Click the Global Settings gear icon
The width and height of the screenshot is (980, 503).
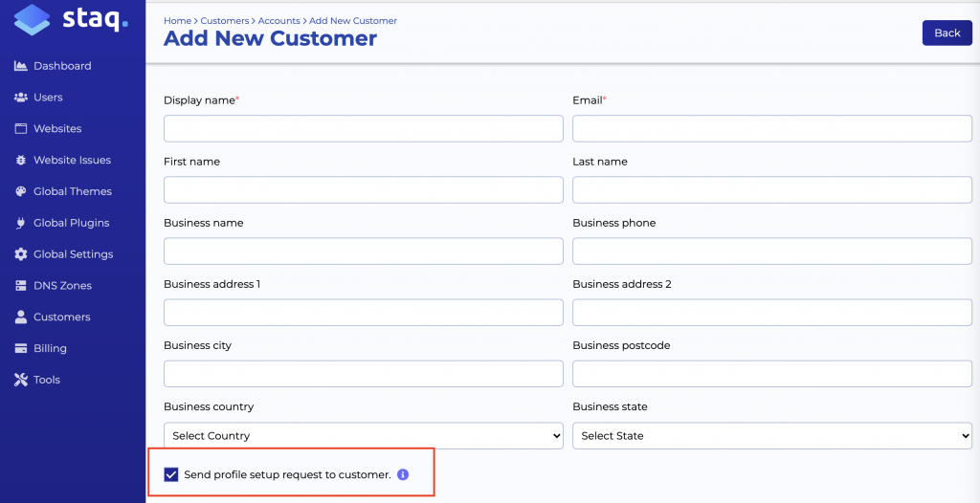pyautogui.click(x=21, y=254)
